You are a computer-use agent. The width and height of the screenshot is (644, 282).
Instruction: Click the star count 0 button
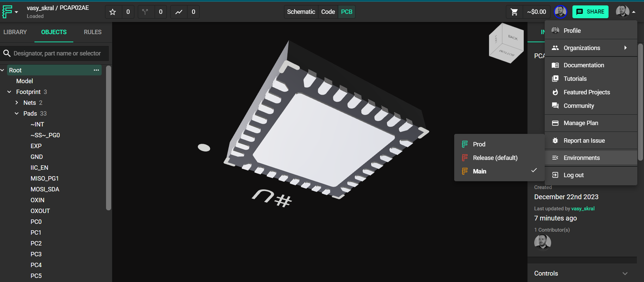(128, 12)
